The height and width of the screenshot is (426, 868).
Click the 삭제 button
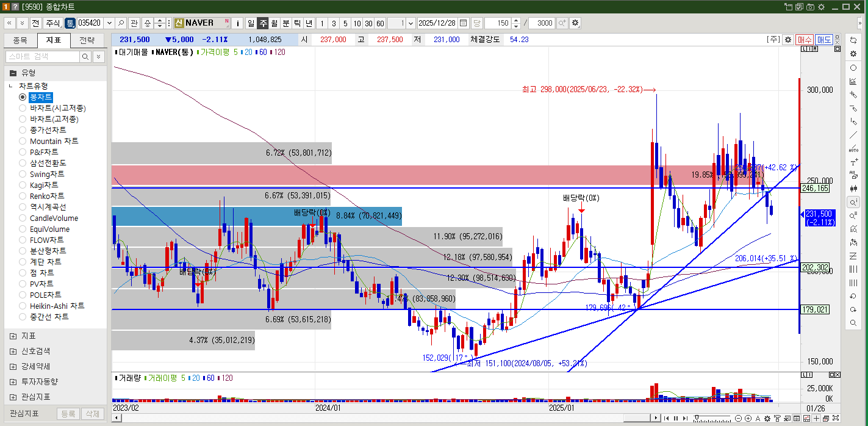pos(91,414)
